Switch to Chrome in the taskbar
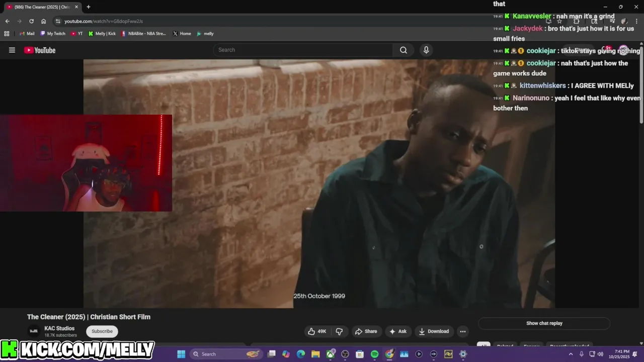The image size is (644, 362). [389, 354]
